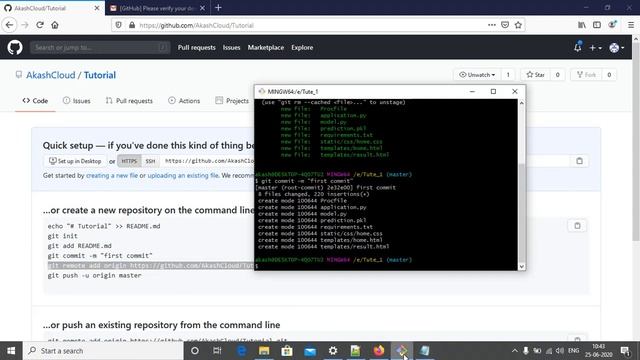640x360 pixels.
Task: Select SSH clone protocol
Action: pos(150,161)
